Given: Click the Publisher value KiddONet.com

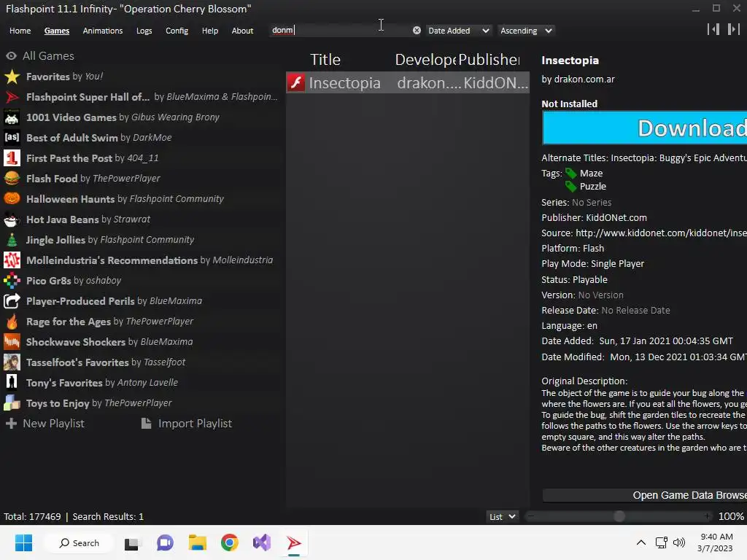Looking at the screenshot, I should (616, 217).
